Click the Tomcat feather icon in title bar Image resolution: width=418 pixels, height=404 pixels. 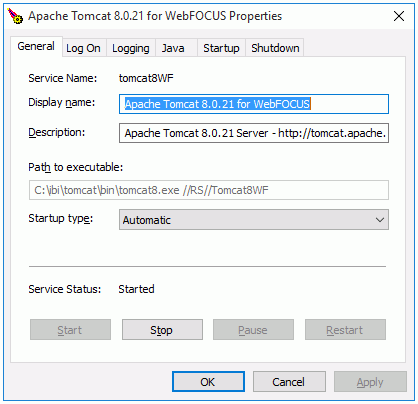[x=15, y=16]
